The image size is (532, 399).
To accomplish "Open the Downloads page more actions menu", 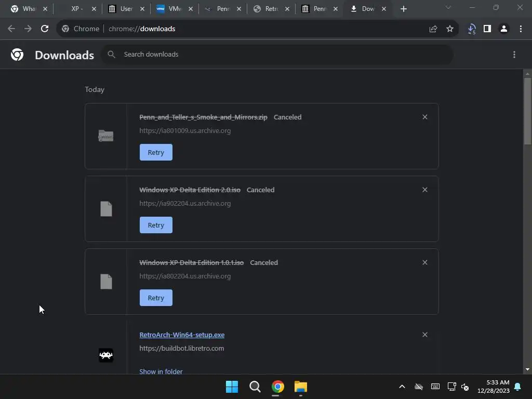I will pyautogui.click(x=514, y=55).
